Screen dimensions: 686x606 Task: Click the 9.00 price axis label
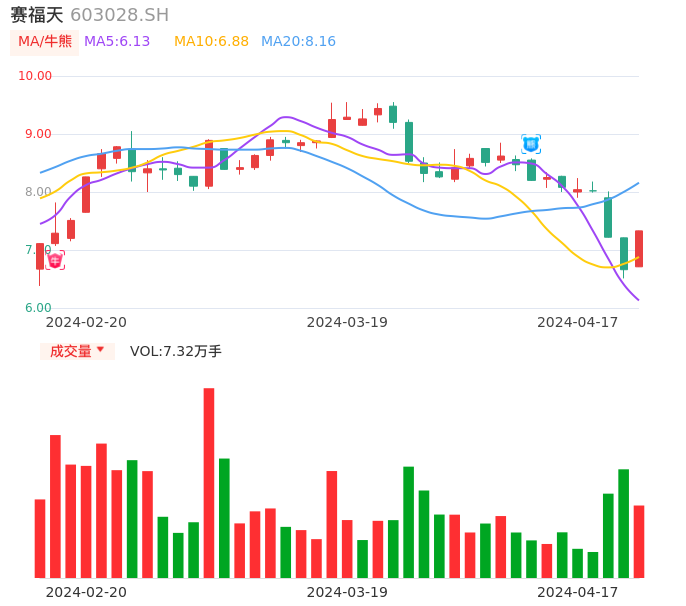(36, 134)
